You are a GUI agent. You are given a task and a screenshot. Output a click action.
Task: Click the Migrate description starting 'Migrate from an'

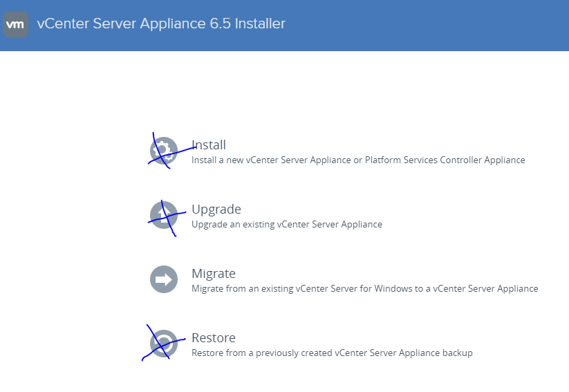pyautogui.click(x=364, y=289)
